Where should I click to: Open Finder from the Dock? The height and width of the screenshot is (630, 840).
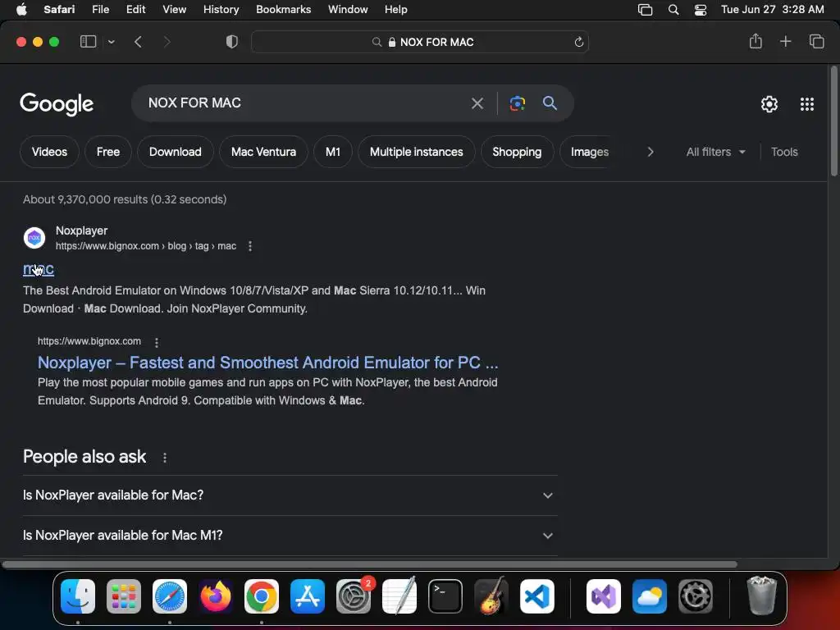(78, 596)
